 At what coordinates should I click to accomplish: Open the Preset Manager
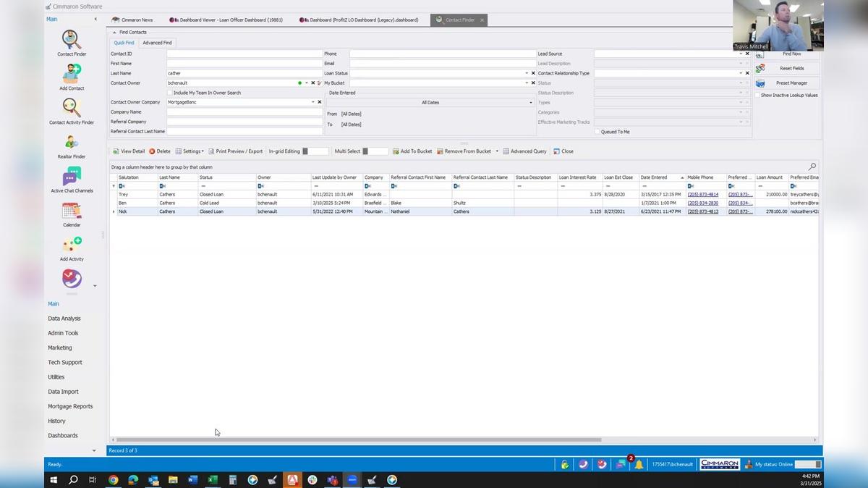click(787, 83)
